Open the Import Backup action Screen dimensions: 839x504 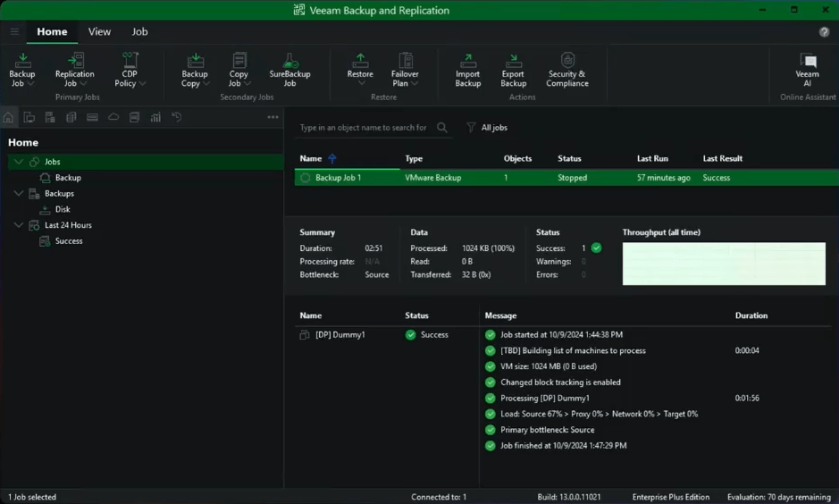[467, 70]
